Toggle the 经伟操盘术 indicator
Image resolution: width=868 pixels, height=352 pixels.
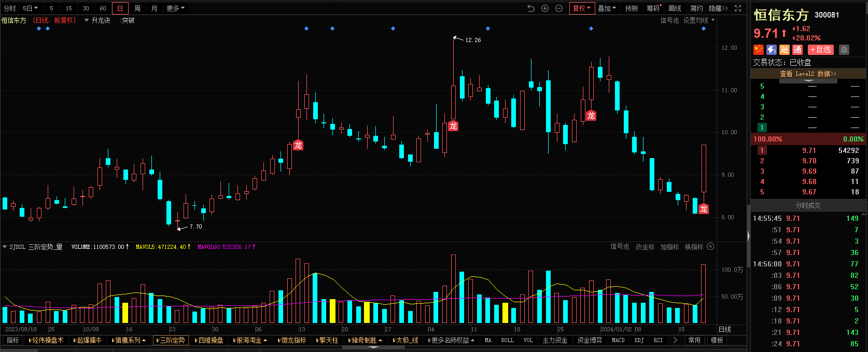coord(47,340)
